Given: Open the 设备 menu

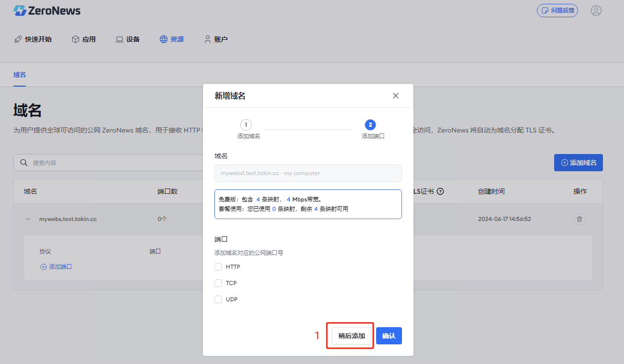Looking at the screenshot, I should pyautogui.click(x=128, y=39).
